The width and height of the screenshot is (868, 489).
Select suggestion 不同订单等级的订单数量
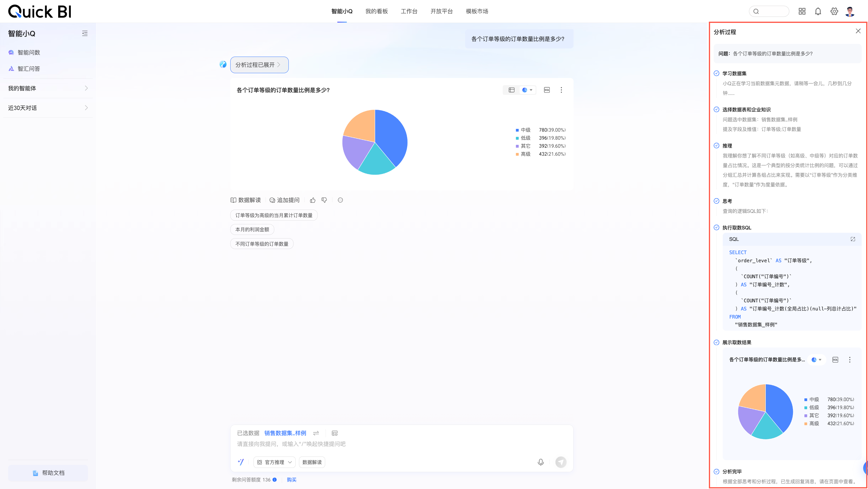(x=262, y=244)
